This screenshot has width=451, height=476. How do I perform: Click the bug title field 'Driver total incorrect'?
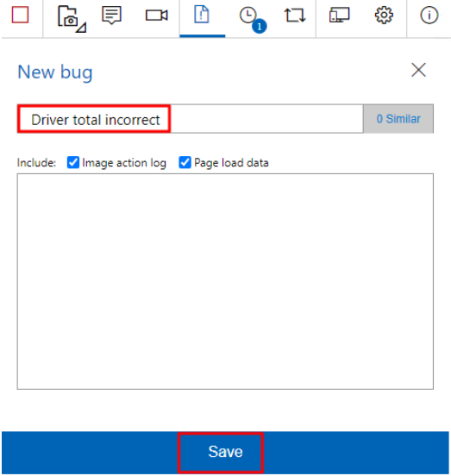[190, 119]
